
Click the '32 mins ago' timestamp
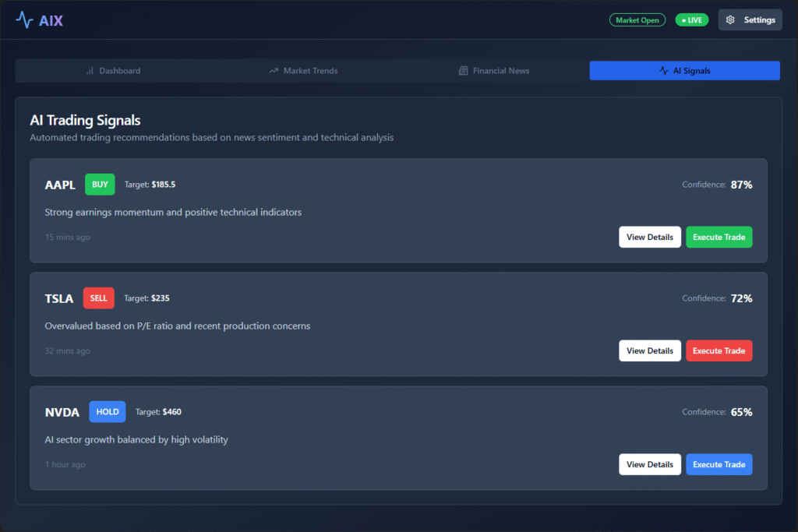click(x=68, y=351)
